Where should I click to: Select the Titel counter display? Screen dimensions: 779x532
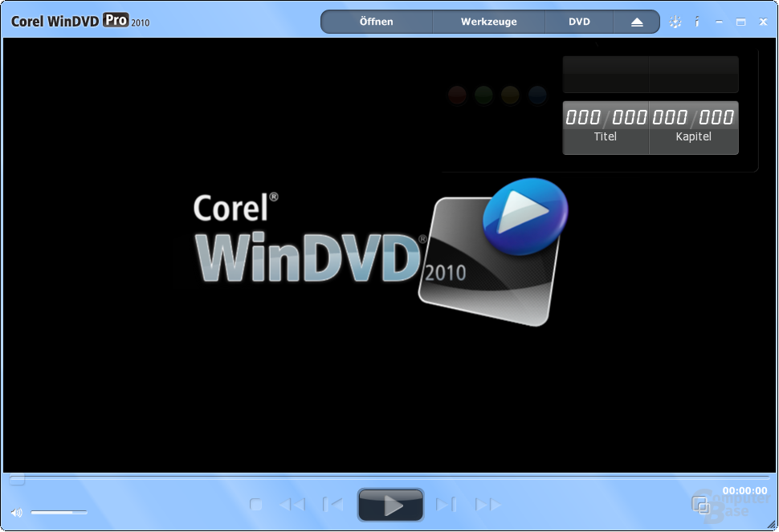pos(606,128)
